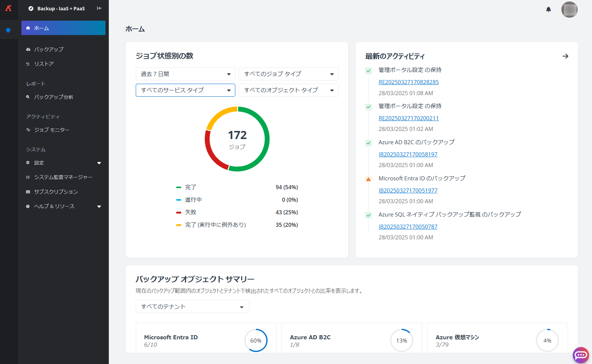Viewport: 592px width, 364px height.
Task: Go to ホーム in the sidebar
Action: [63, 28]
